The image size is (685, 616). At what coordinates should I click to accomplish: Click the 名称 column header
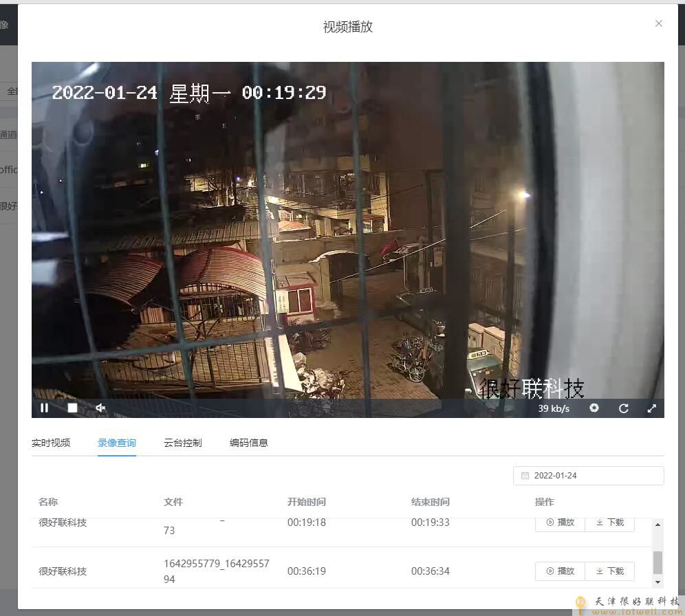tap(48, 502)
